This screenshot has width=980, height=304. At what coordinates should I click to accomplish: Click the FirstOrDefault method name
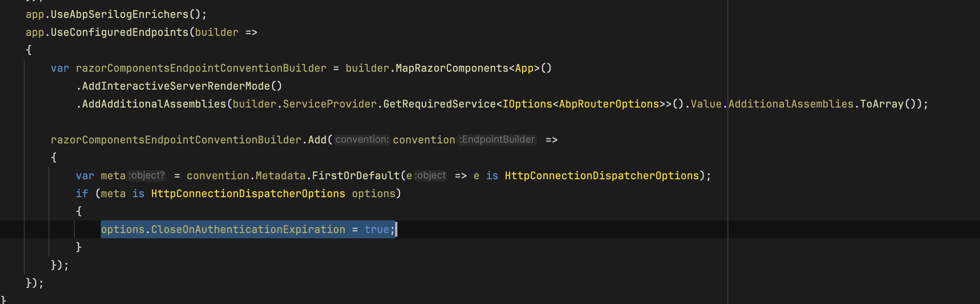[x=355, y=176]
